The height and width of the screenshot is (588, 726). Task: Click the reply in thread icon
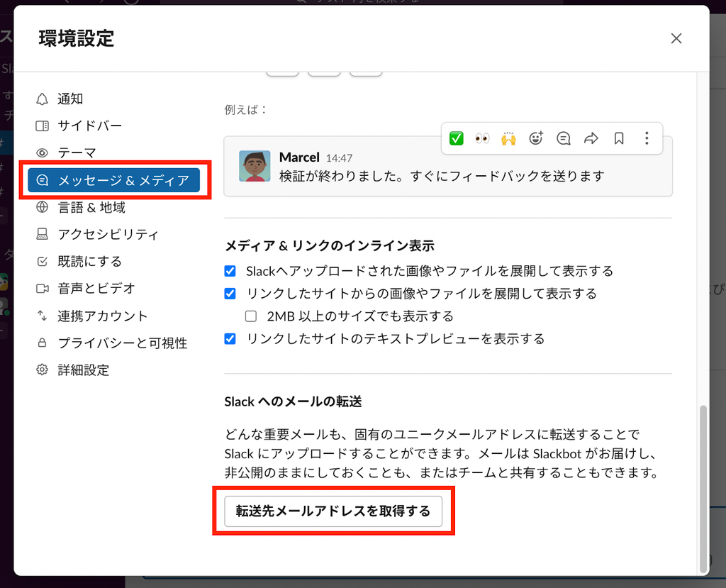(x=564, y=138)
